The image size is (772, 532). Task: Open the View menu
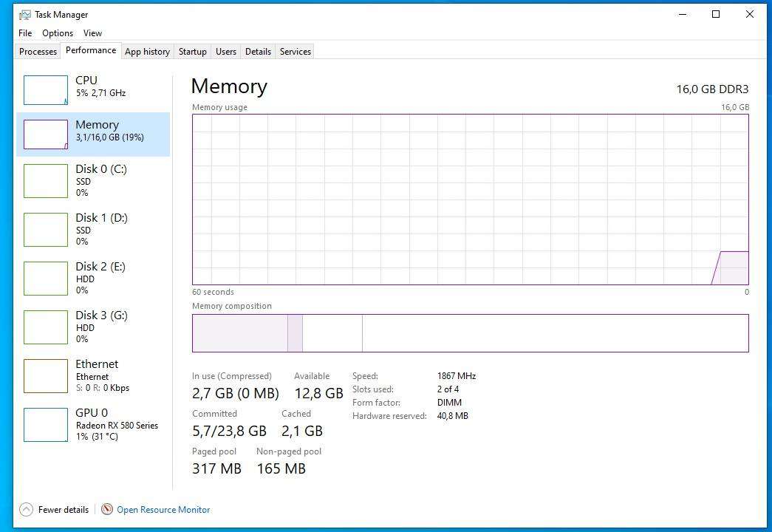coord(92,33)
